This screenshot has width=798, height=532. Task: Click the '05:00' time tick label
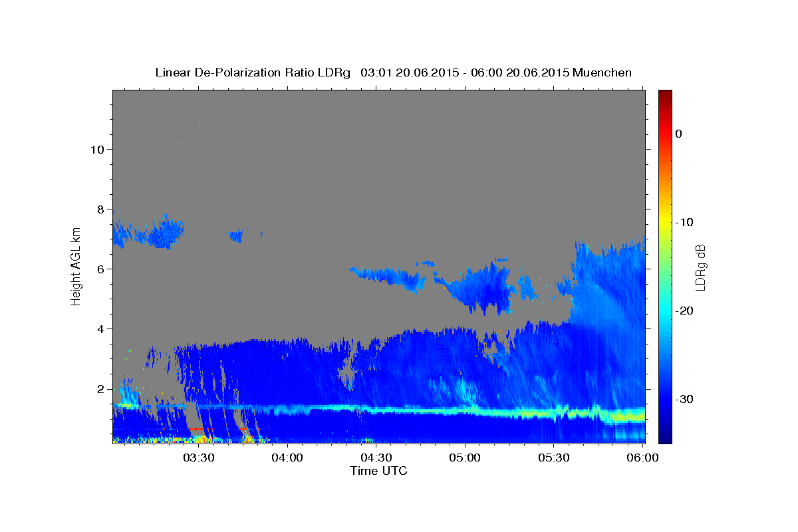(x=464, y=458)
